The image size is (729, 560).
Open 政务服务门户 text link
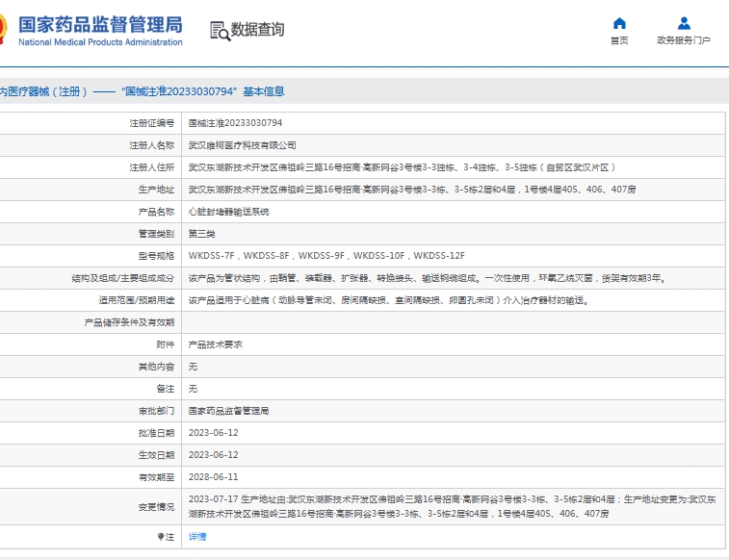click(x=684, y=40)
